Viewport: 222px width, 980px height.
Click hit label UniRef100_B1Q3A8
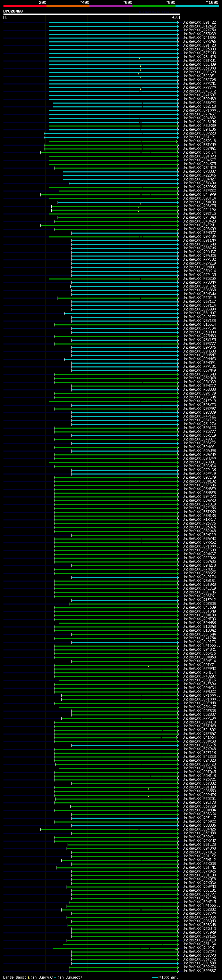pos(199,626)
